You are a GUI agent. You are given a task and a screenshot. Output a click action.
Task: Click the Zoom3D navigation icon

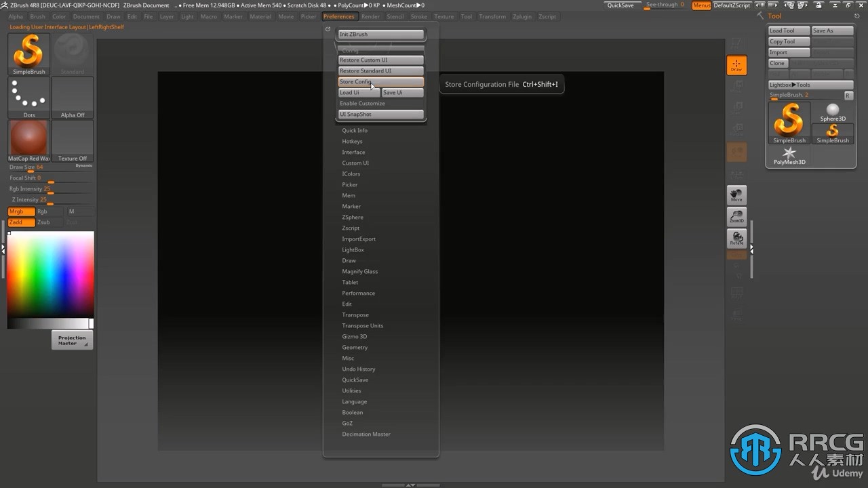click(736, 217)
